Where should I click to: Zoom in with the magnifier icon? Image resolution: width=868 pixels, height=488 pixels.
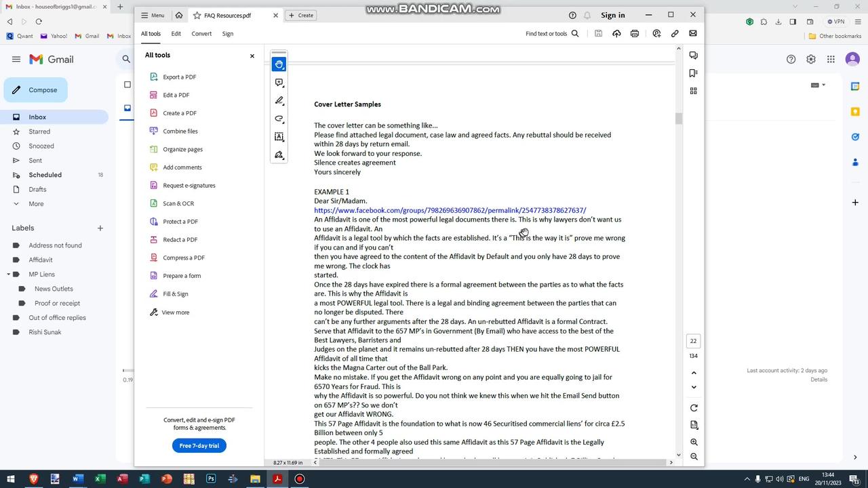click(694, 442)
